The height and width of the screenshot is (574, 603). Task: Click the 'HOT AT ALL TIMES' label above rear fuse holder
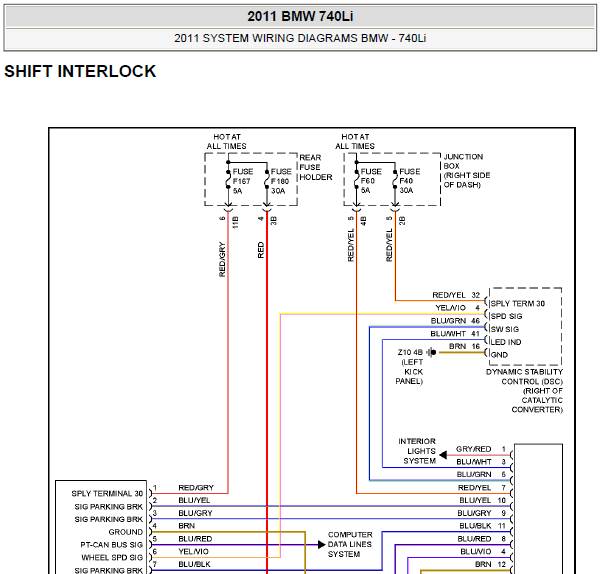point(227,141)
